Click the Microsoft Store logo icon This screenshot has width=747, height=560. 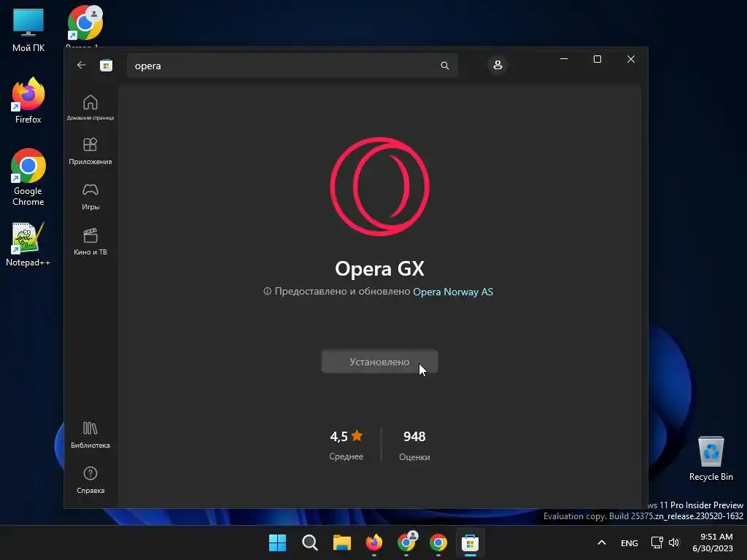tap(107, 65)
